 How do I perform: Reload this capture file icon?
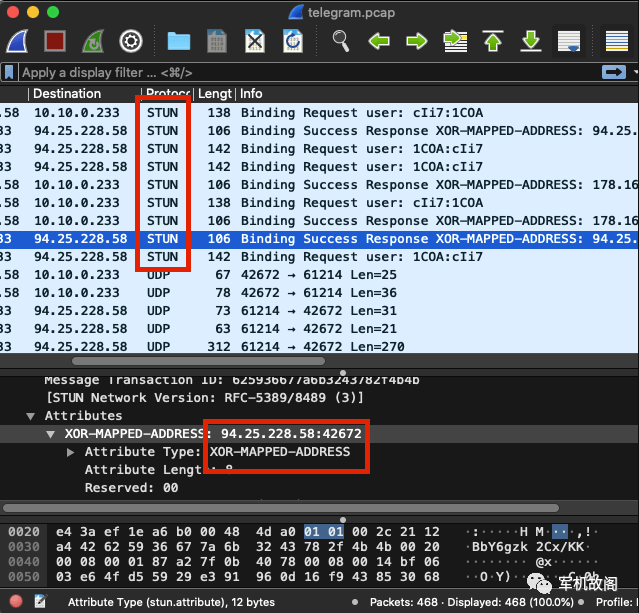pos(293,41)
